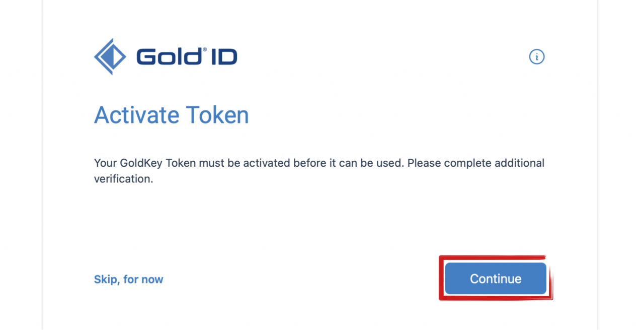Image resolution: width=644 pixels, height=330 pixels.
Task: Click the word Token in the heading
Action: click(217, 115)
